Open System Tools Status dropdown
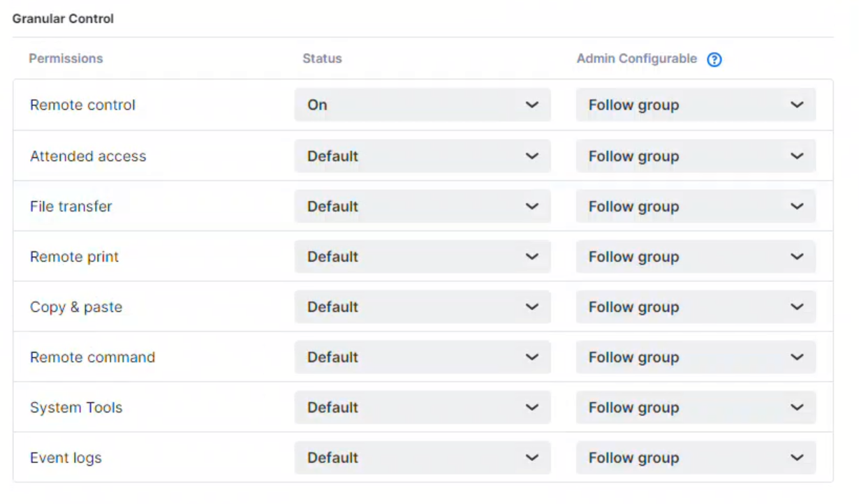This screenshot has height=504, width=859. [423, 408]
